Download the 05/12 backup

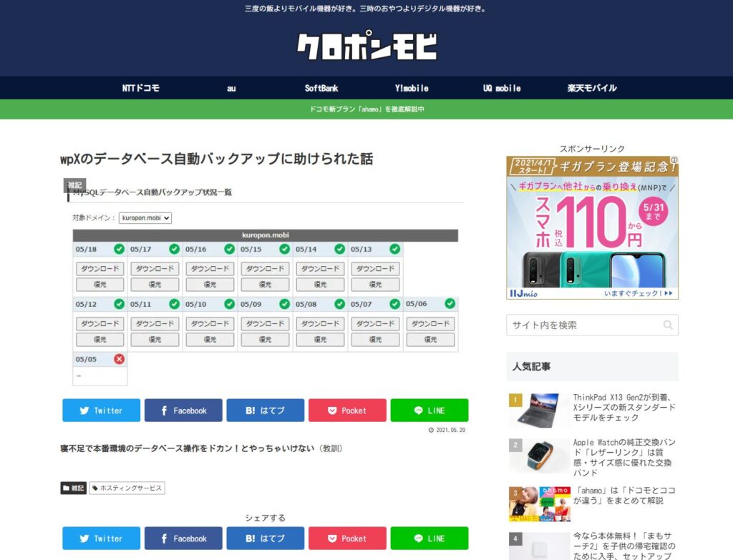pos(100,324)
